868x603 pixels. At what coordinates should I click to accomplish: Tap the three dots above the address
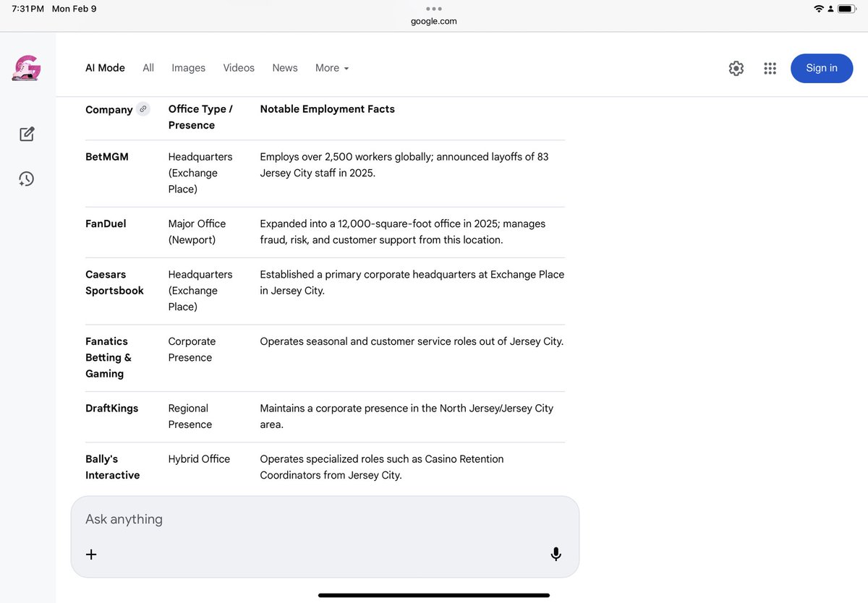coord(434,9)
